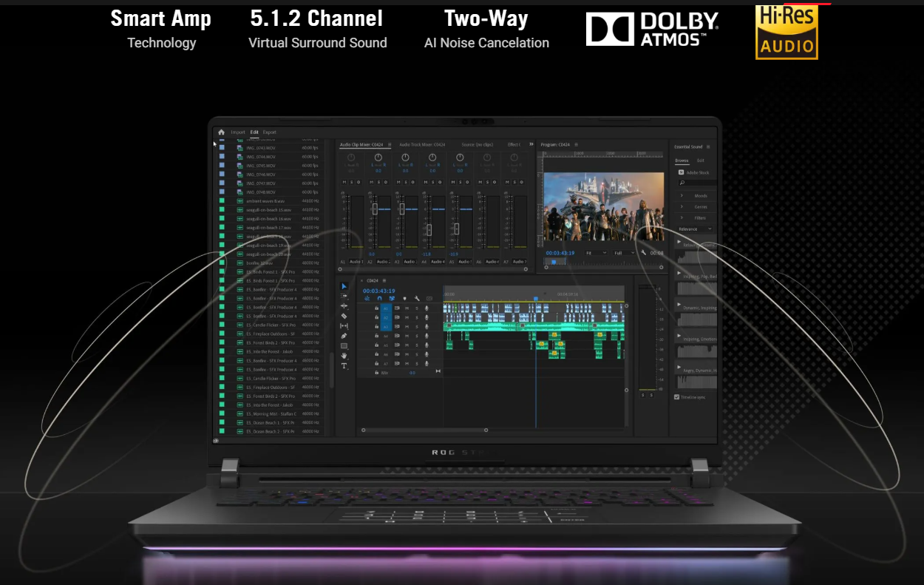Play the Dynamic, Inspiring music preview
Screen dimensions: 924x585
[679, 304]
